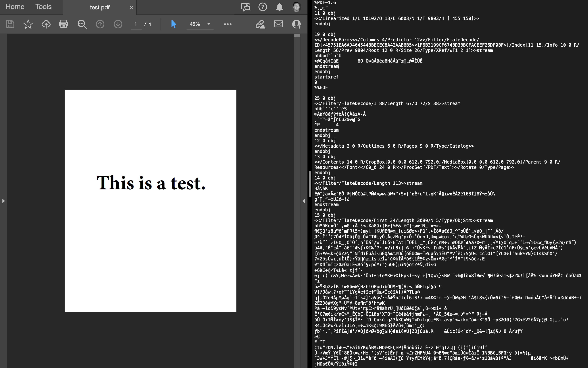Image resolution: width=588 pixels, height=368 pixels.
Task: Open the find text magnifier
Action: click(x=82, y=24)
